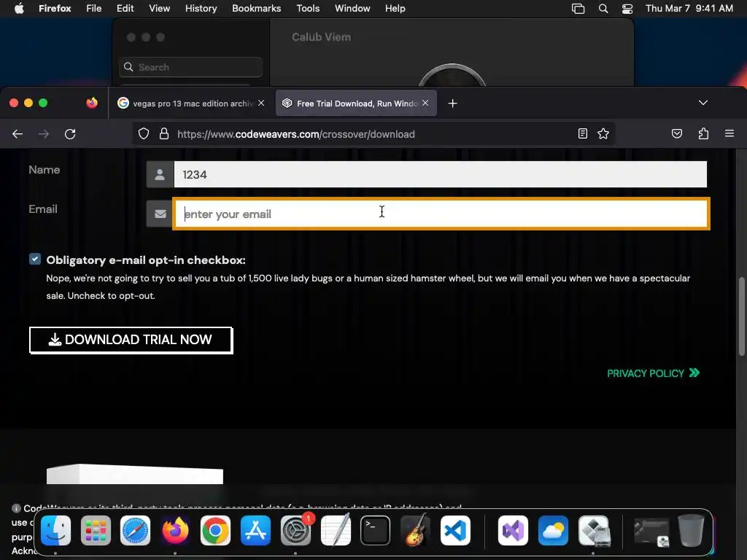Open Visual Studio Code from Dock
747x560 pixels.
coord(455,530)
